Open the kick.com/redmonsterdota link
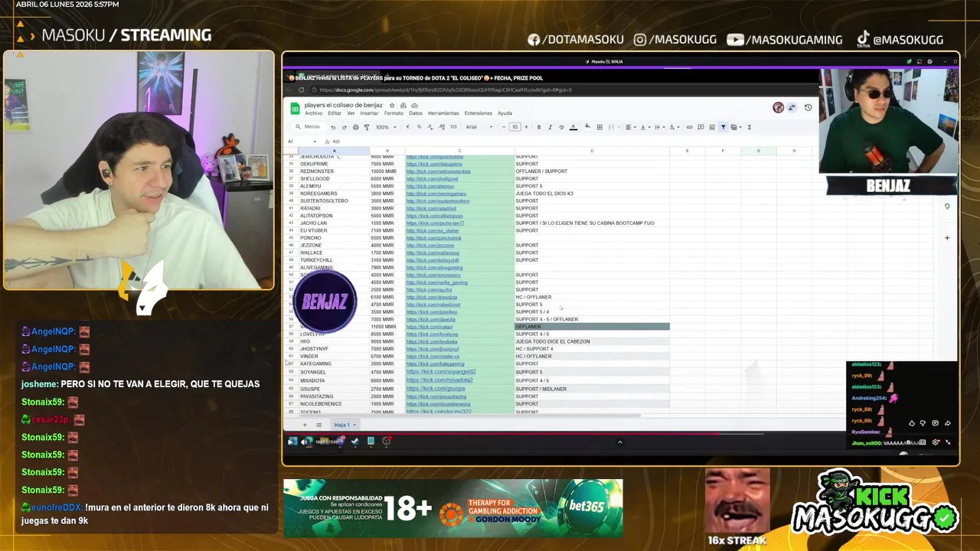The height and width of the screenshot is (551, 980). pyautogui.click(x=438, y=171)
